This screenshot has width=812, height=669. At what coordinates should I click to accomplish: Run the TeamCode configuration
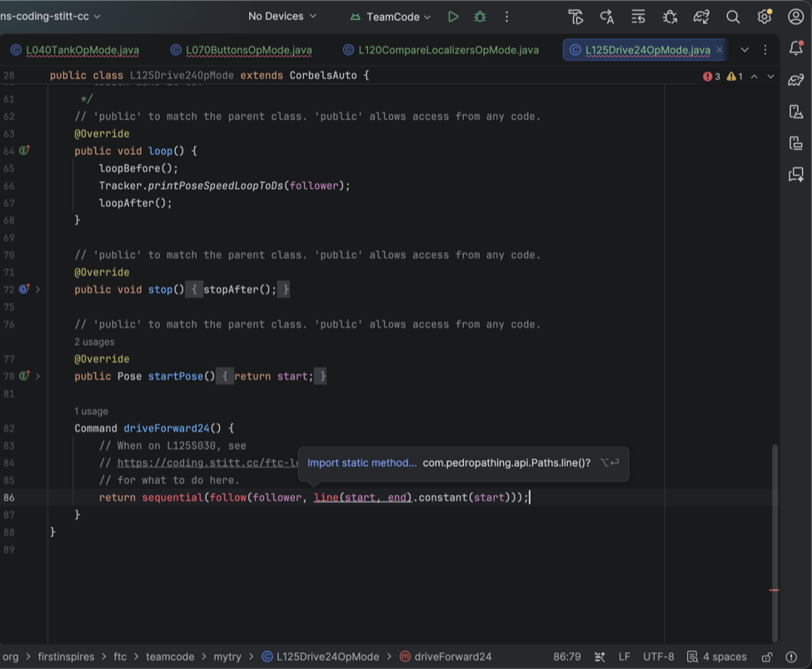tap(453, 17)
